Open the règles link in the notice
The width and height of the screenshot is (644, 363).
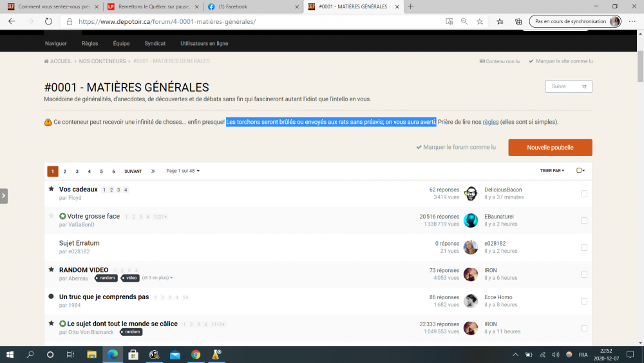(490, 122)
